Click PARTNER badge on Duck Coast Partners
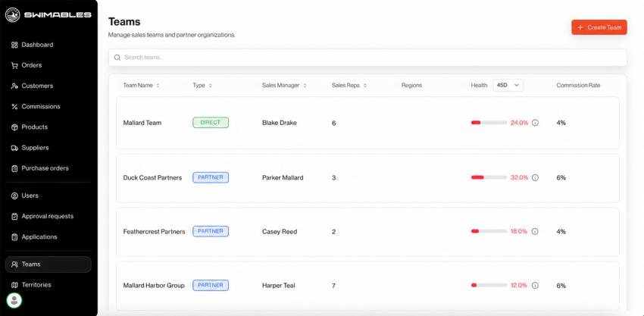This screenshot has width=644, height=316. (x=211, y=177)
